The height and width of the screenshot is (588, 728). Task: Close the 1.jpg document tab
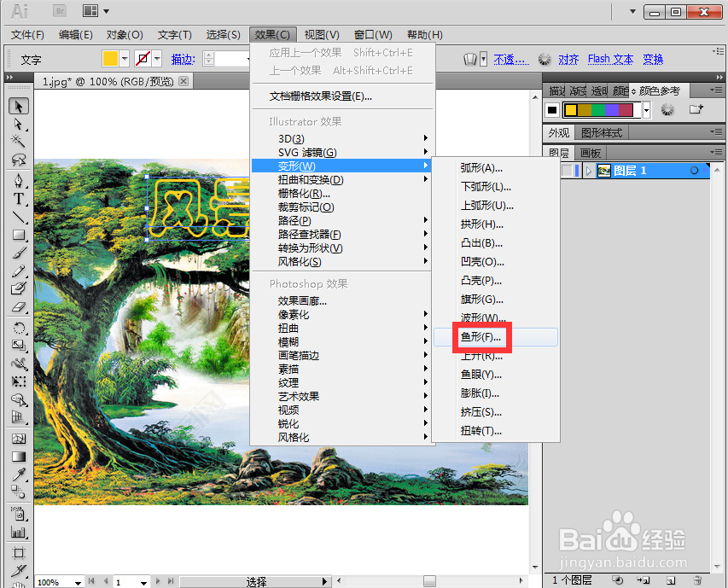click(x=183, y=81)
